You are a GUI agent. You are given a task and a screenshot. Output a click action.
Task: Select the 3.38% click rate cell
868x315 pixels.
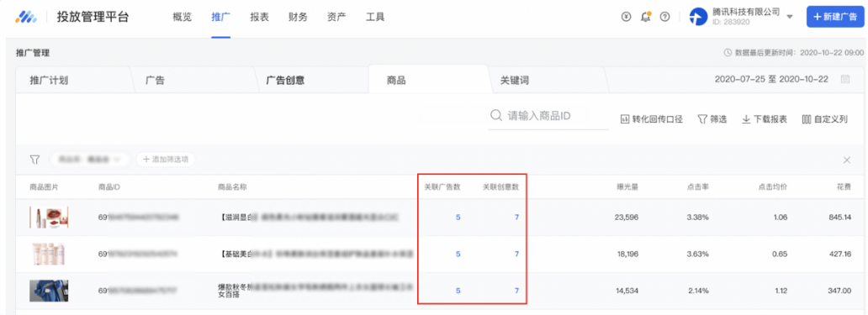tap(697, 218)
